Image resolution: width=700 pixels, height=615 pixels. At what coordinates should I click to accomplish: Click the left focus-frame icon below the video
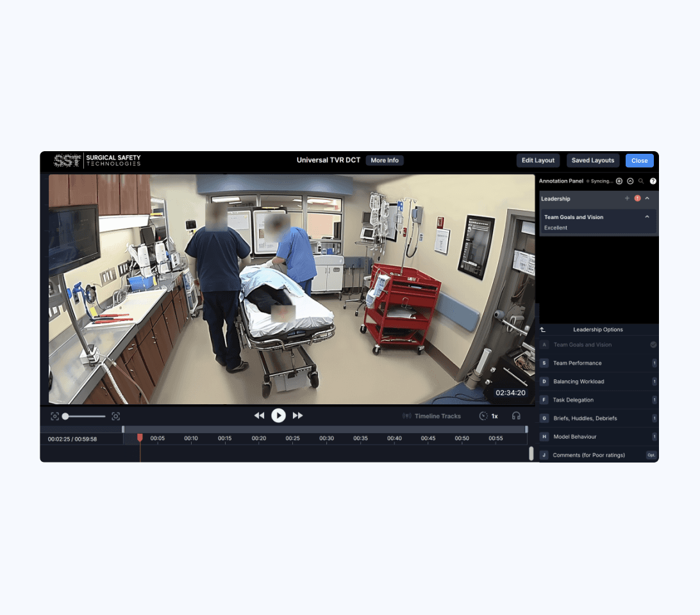tap(55, 416)
